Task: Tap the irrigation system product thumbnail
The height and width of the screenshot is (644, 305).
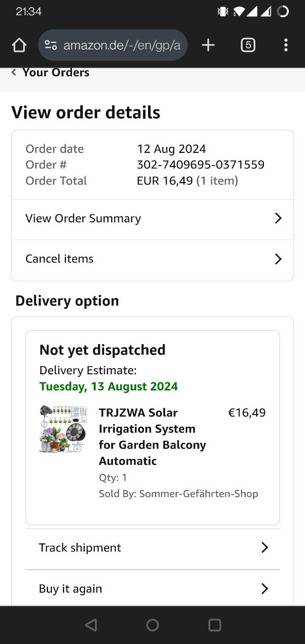Action: 63,429
